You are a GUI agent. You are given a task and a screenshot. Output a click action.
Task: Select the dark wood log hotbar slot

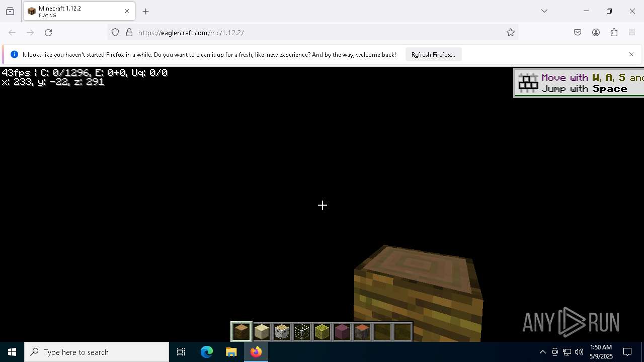[x=242, y=332]
